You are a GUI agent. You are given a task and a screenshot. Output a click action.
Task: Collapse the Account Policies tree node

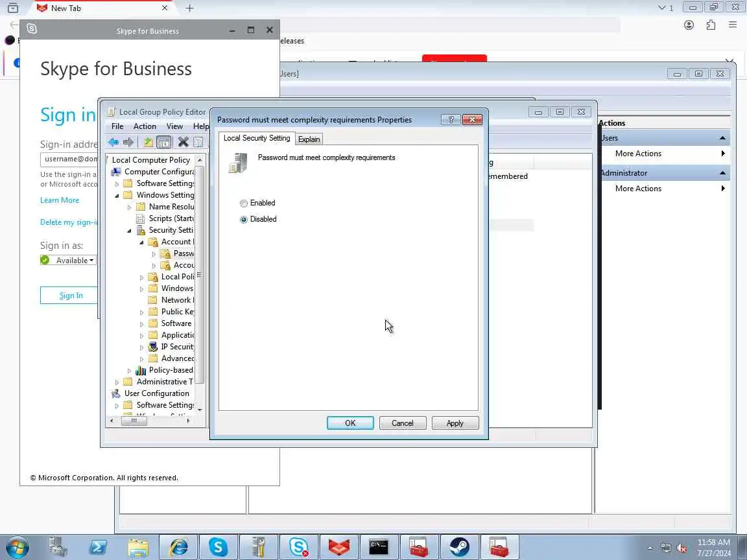click(x=141, y=242)
